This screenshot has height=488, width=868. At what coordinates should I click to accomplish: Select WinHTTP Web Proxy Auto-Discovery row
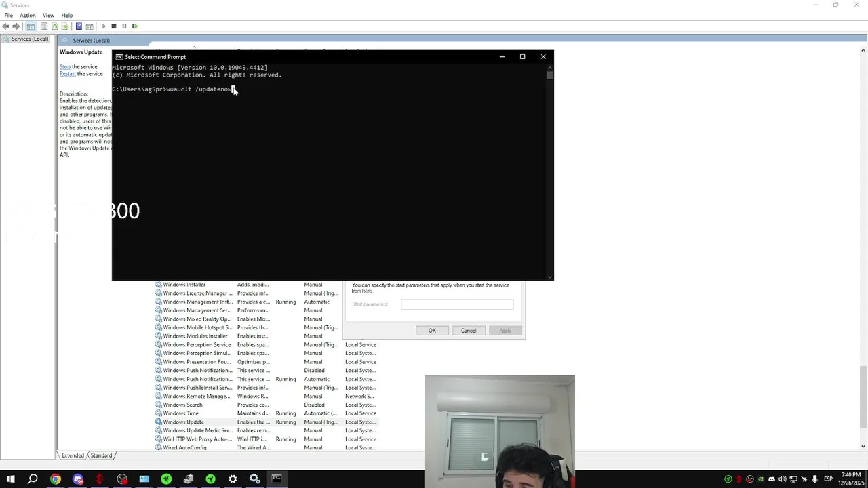point(265,439)
